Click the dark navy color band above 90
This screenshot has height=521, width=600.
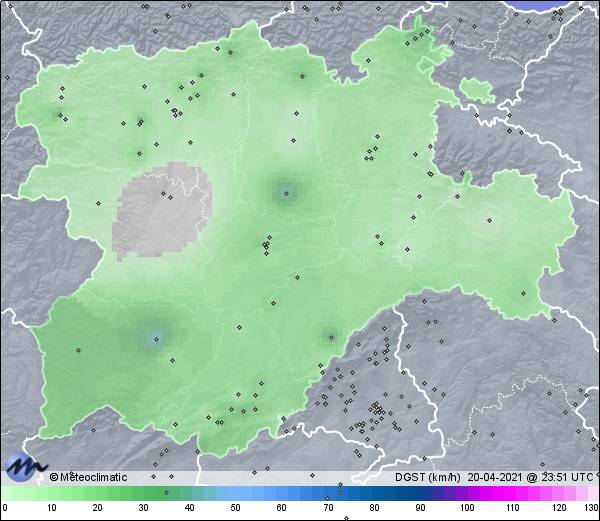click(x=420, y=493)
